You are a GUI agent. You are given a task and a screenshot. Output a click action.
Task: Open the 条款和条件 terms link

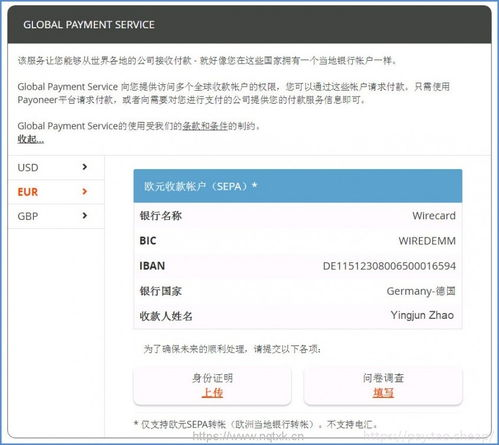(x=205, y=126)
